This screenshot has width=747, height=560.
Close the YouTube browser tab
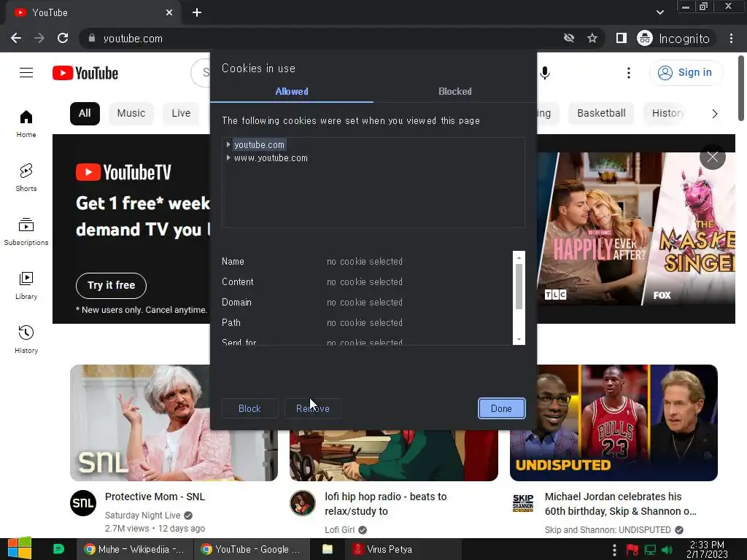point(169,12)
